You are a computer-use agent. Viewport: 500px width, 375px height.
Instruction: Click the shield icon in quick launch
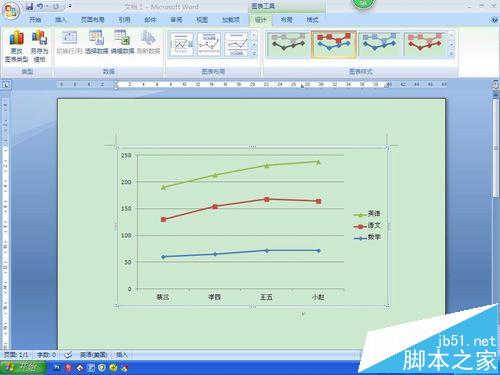point(102,368)
